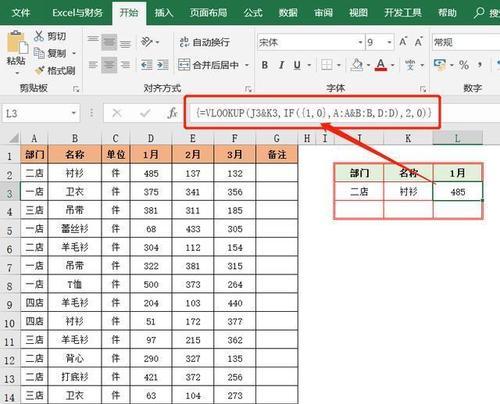Open fill color dropdown arrow
This screenshot has width=500, height=404.
(x=368, y=65)
